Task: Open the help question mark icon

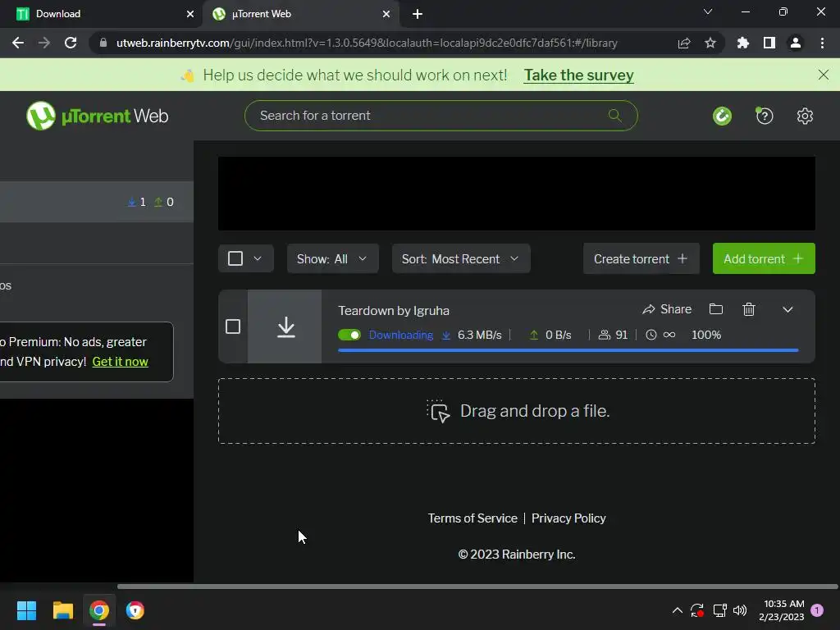Action: (x=765, y=116)
